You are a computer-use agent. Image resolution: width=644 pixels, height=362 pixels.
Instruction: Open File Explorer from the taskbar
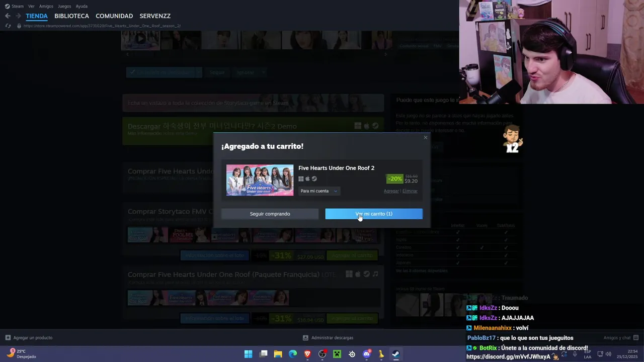point(278,354)
